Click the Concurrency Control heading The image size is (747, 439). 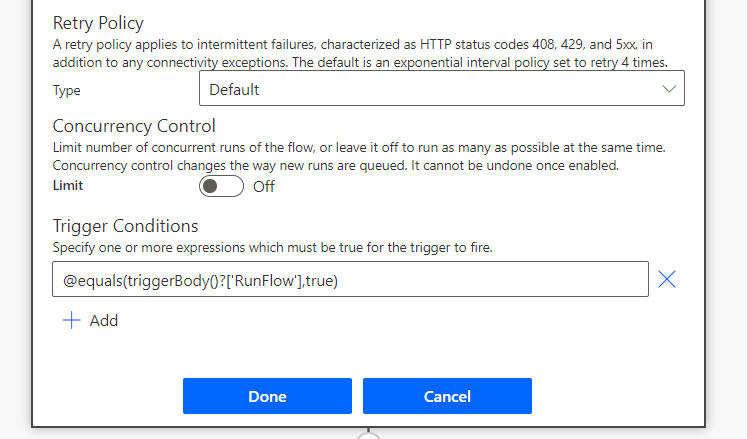coord(134,126)
